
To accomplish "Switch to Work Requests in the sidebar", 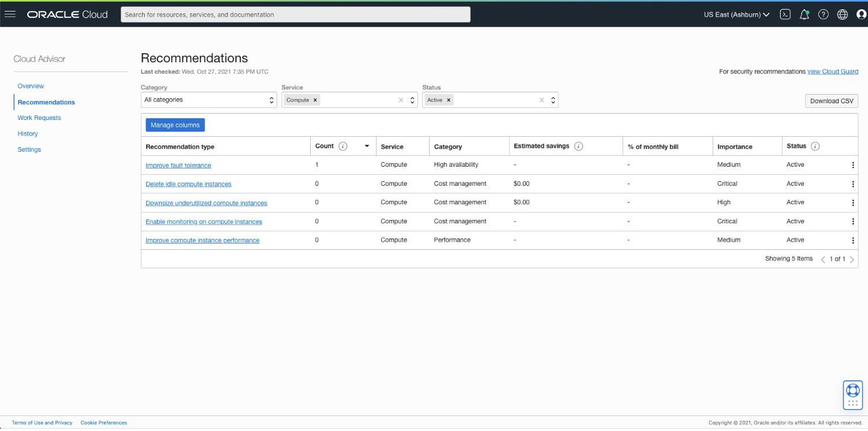I will coord(39,118).
